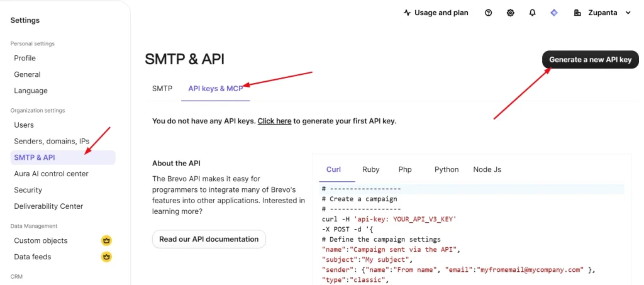The width and height of the screenshot is (644, 285).
Task: Select the Node Js code tab
Action: [487, 169]
